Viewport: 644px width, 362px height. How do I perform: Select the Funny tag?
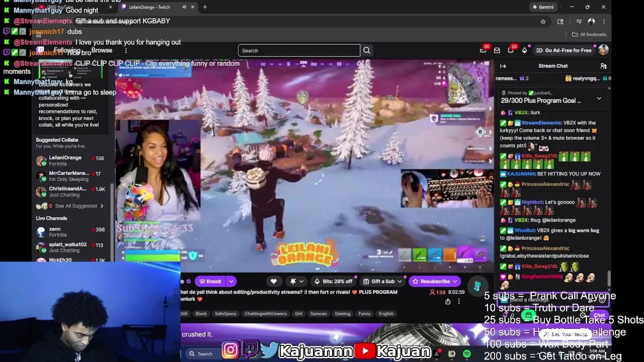point(364,314)
